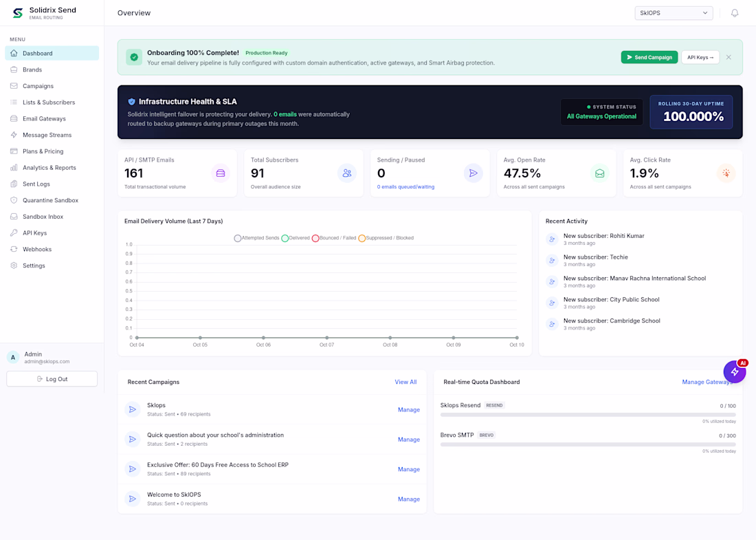This screenshot has height=540, width=756.
Task: Click the Log Out button
Action: (x=52, y=379)
